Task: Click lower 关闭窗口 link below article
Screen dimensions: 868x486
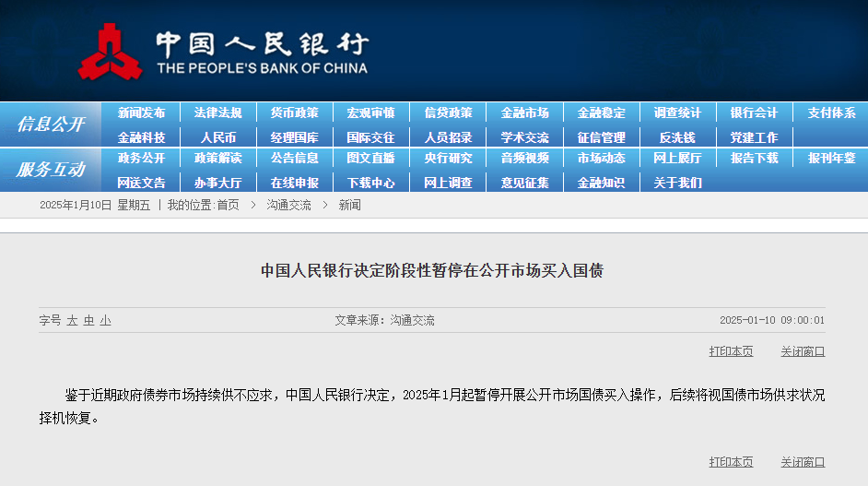Action: click(803, 462)
